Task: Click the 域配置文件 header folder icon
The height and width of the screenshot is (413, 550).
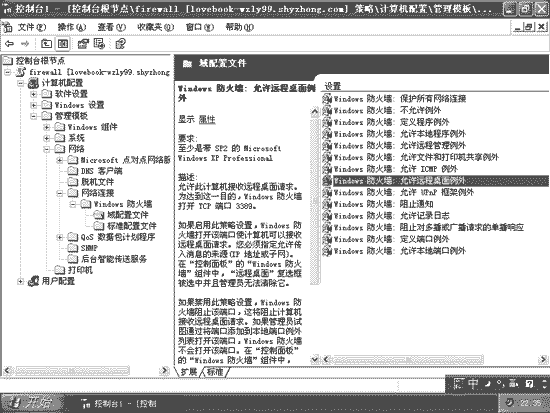Action: 187,64
